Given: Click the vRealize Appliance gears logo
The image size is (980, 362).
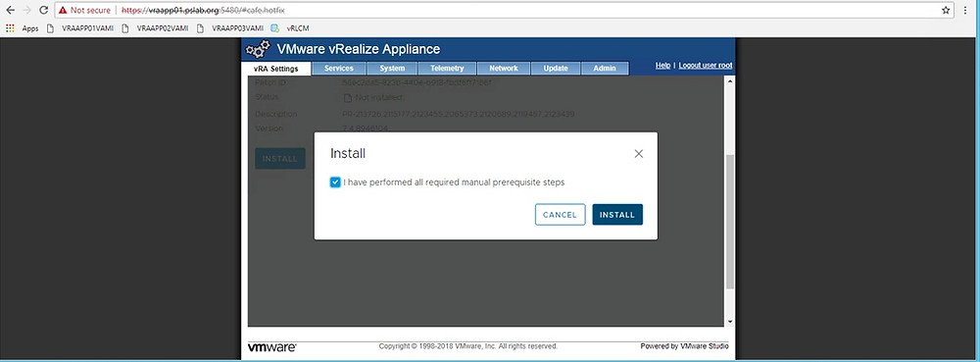Looking at the screenshot, I should coord(258,49).
